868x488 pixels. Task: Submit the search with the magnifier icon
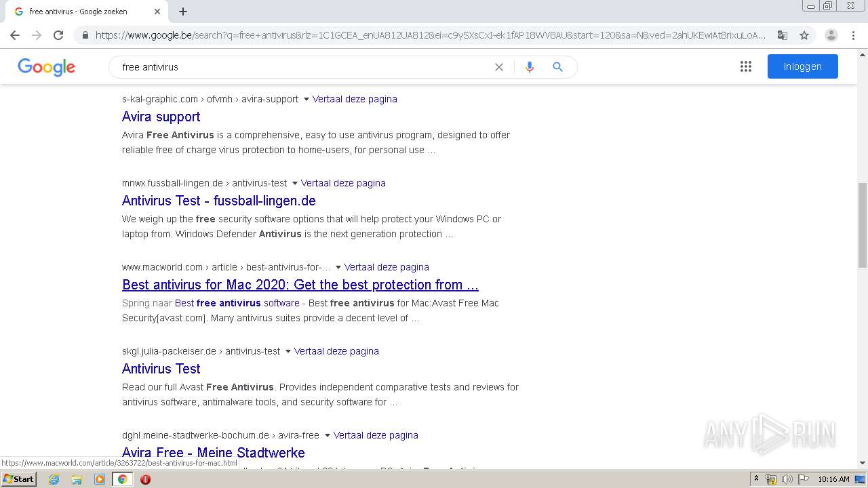click(x=557, y=67)
